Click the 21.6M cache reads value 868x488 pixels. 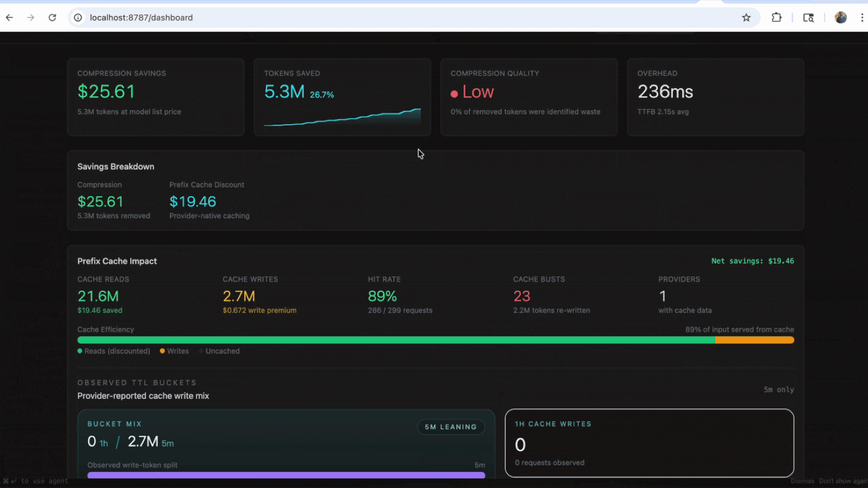point(98,296)
